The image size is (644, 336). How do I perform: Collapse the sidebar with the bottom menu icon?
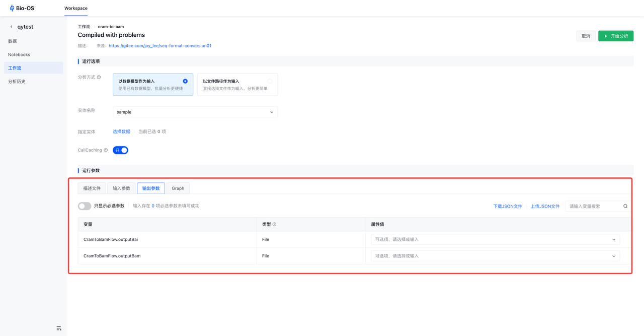click(x=59, y=328)
